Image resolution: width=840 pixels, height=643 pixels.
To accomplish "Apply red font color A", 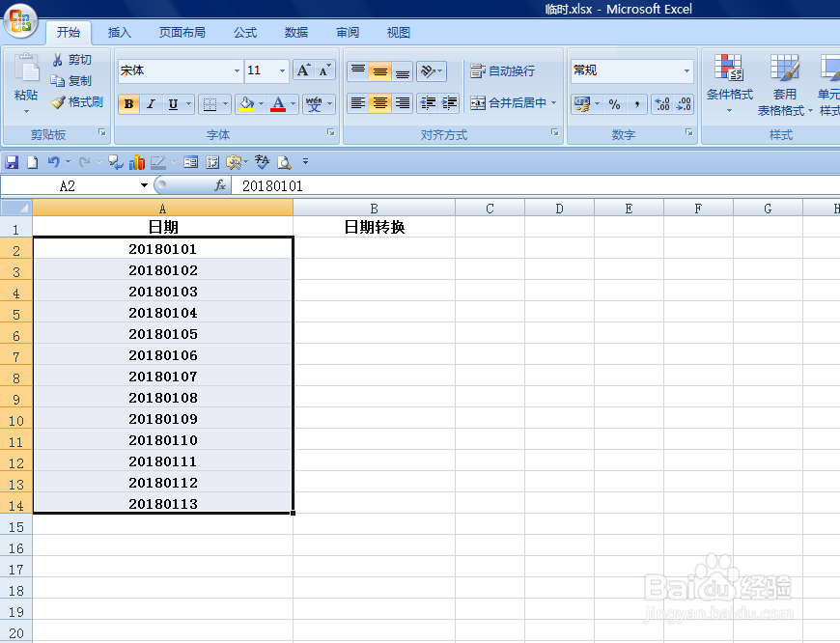I will coord(278,104).
